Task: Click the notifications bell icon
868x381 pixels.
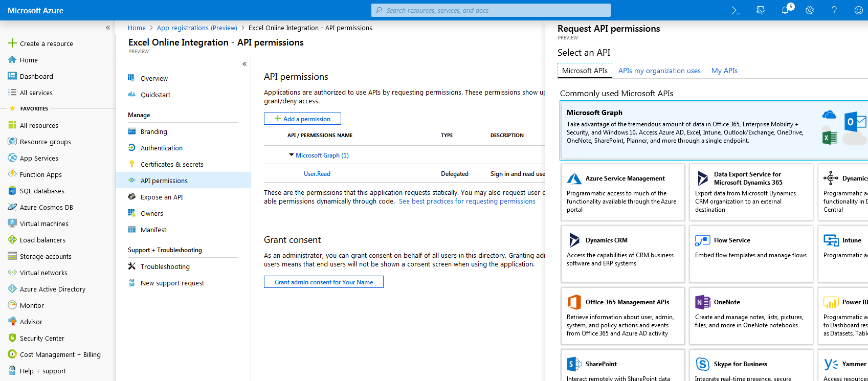Action: (785, 10)
